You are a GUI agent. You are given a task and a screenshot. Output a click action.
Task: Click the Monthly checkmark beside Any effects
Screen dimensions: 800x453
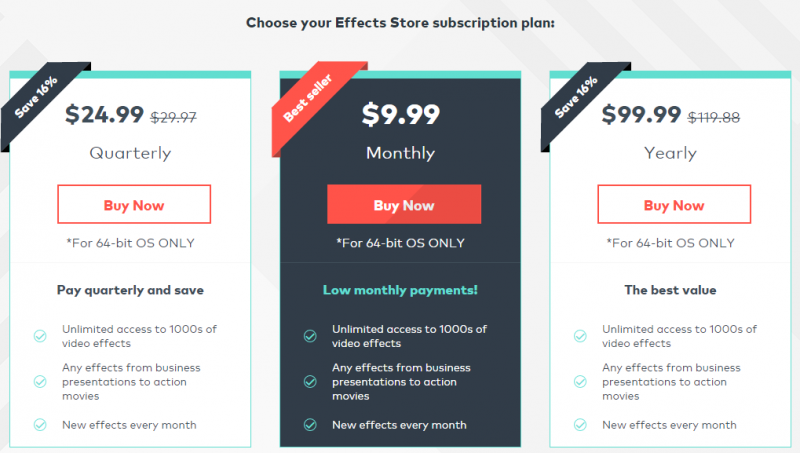pyautogui.click(x=310, y=382)
